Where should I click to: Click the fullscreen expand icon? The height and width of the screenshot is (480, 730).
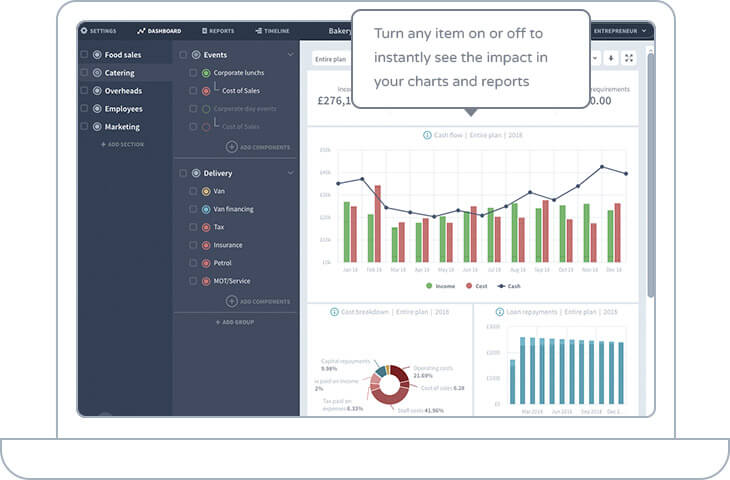[628, 58]
